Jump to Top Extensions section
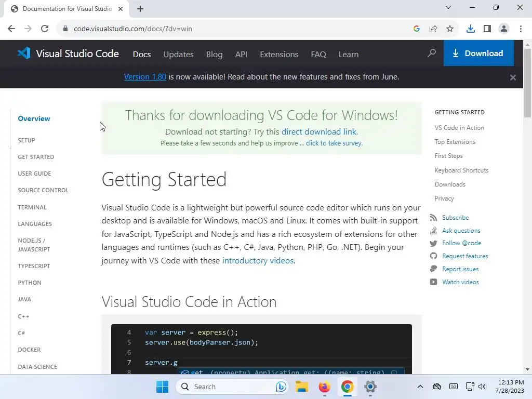 [x=455, y=142]
